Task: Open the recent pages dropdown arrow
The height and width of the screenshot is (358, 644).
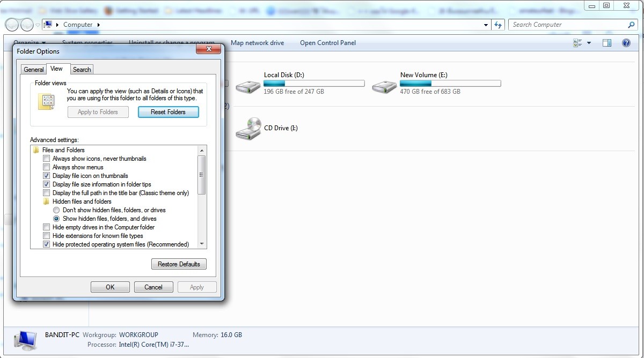Action: [x=38, y=25]
